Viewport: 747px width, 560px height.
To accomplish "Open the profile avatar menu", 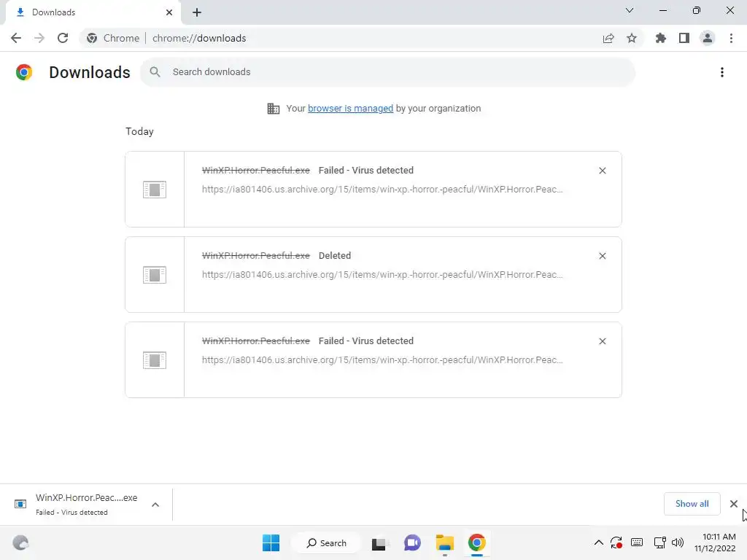I will (708, 38).
